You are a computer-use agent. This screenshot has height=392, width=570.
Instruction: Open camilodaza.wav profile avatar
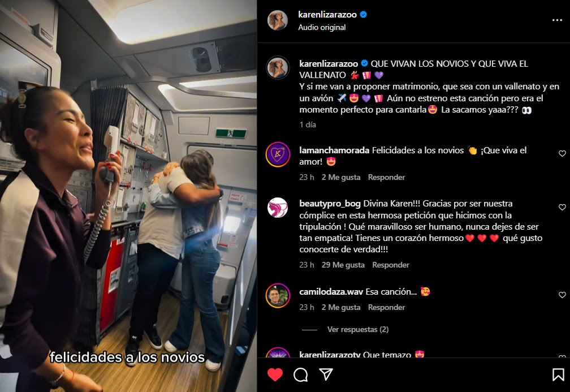pos(278,296)
